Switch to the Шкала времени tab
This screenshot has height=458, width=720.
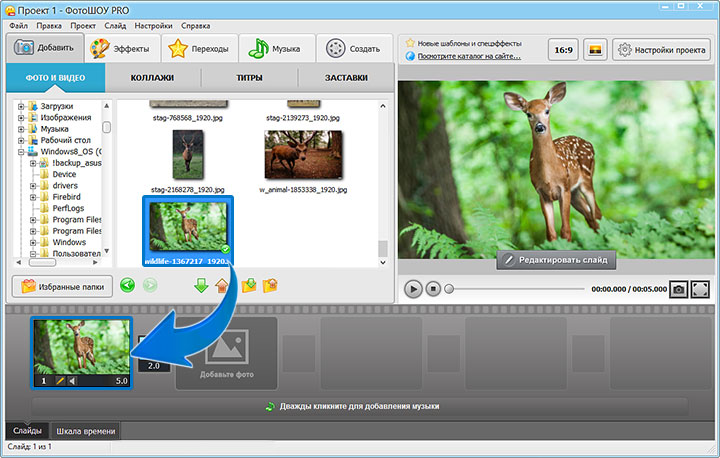click(x=84, y=432)
